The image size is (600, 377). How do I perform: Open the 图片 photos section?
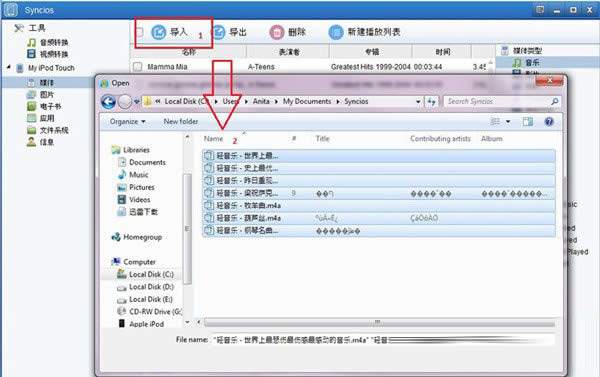41,95
